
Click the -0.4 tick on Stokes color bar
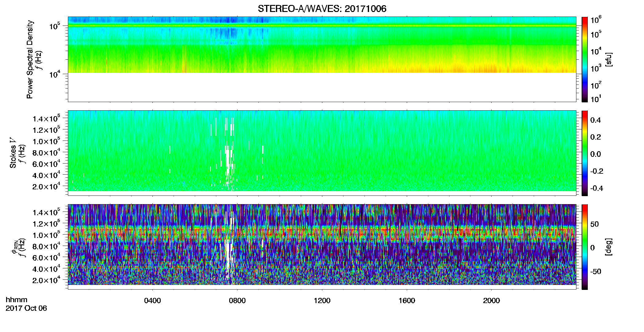[x=597, y=188]
